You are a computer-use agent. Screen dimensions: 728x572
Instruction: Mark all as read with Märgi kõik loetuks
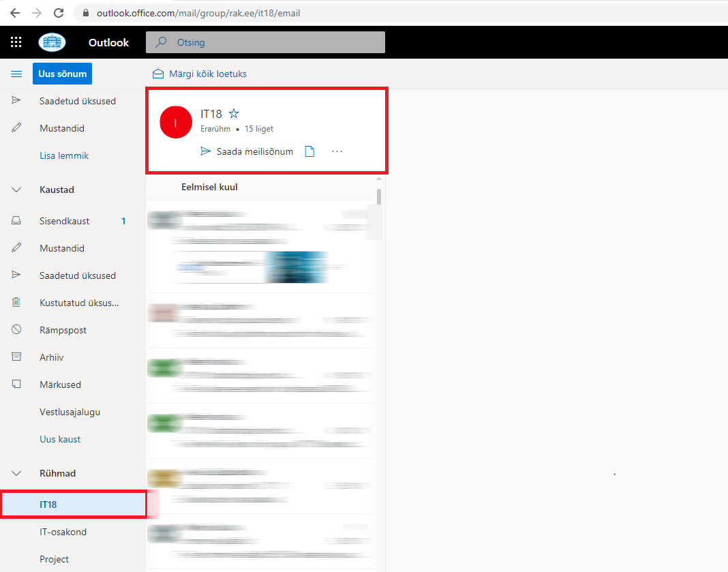(x=200, y=74)
